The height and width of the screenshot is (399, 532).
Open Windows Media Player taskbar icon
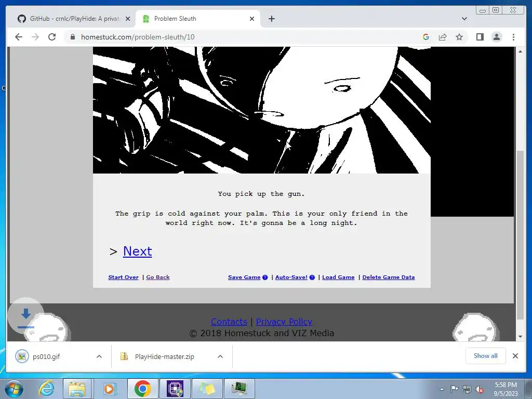(109, 389)
